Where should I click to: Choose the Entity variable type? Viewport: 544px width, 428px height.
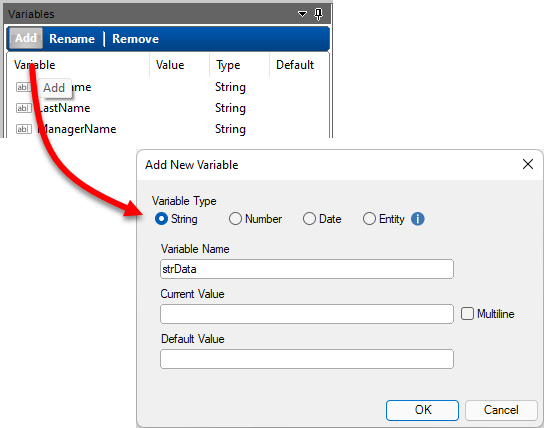(x=369, y=219)
